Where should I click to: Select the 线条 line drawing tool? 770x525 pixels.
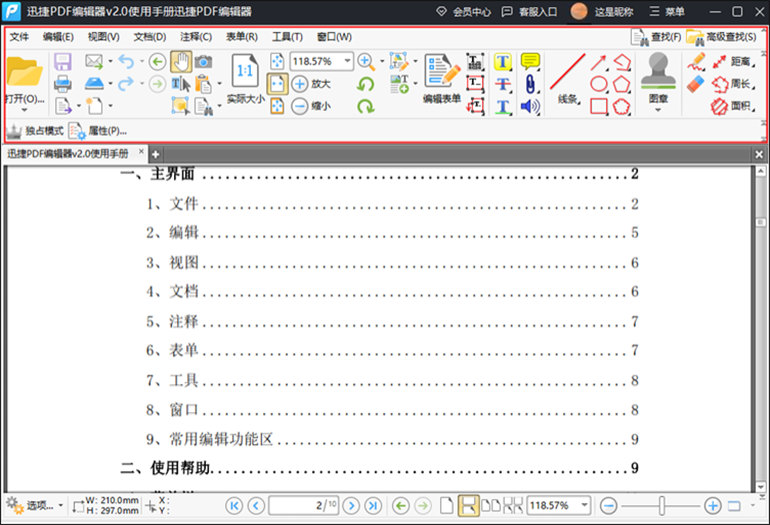[x=568, y=78]
